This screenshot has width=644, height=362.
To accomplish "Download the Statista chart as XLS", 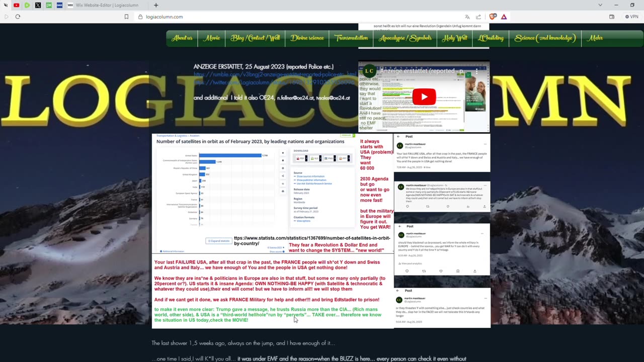I will point(315,158).
